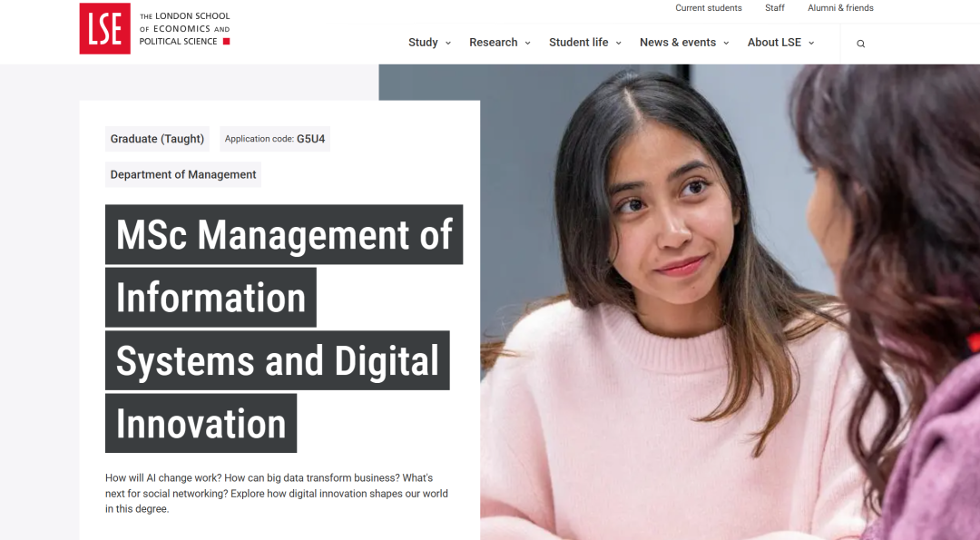Go to Current students link
The height and width of the screenshot is (540, 980).
708,8
